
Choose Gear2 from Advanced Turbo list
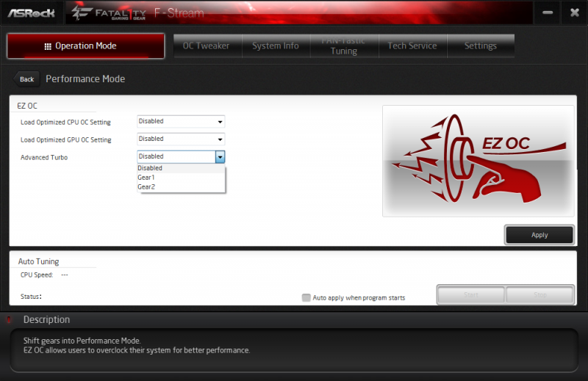pos(181,187)
